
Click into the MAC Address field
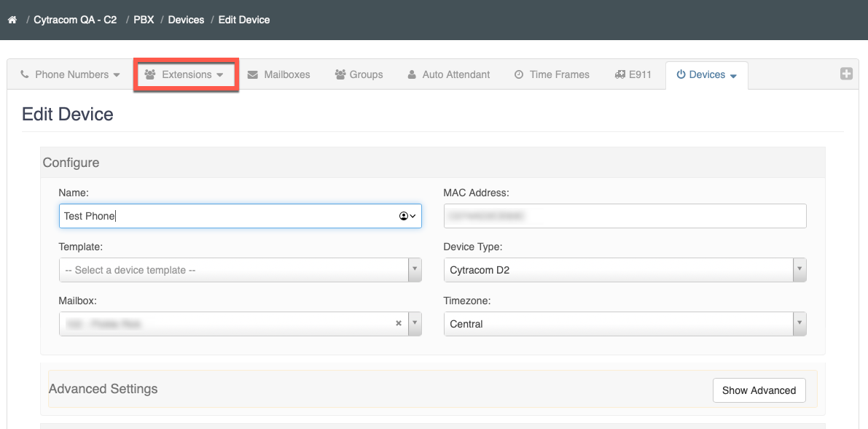(x=625, y=216)
